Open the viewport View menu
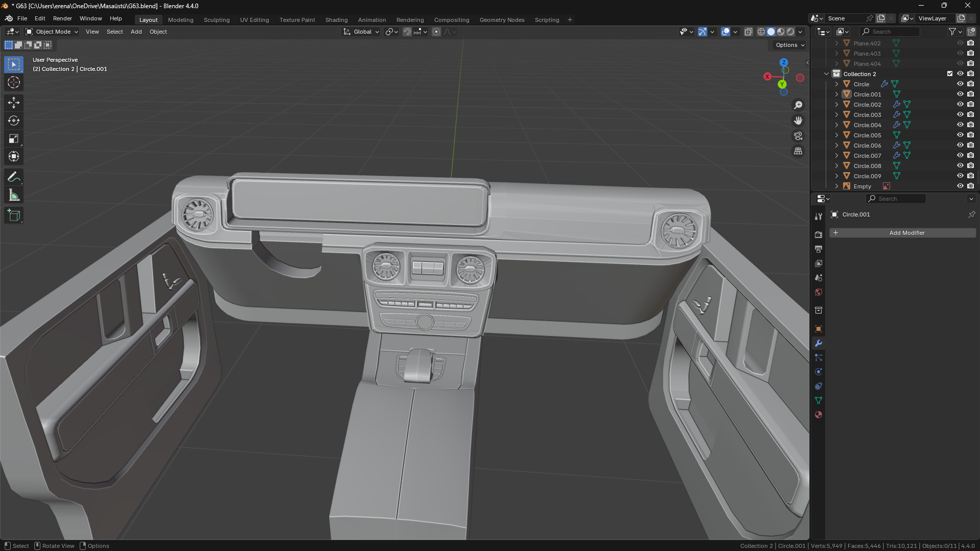 point(92,32)
